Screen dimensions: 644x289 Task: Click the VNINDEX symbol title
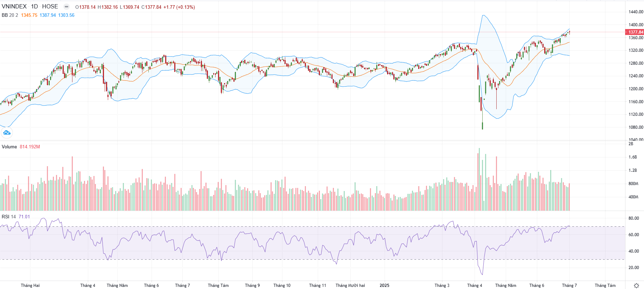[x=14, y=7]
